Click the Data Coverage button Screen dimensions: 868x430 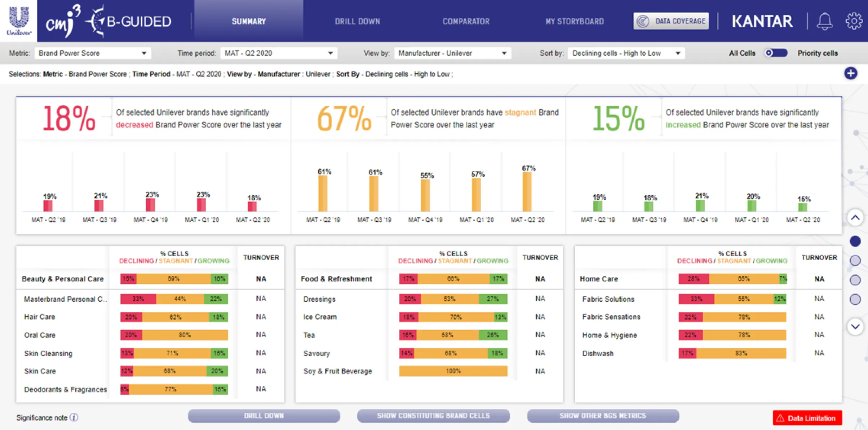(x=671, y=21)
